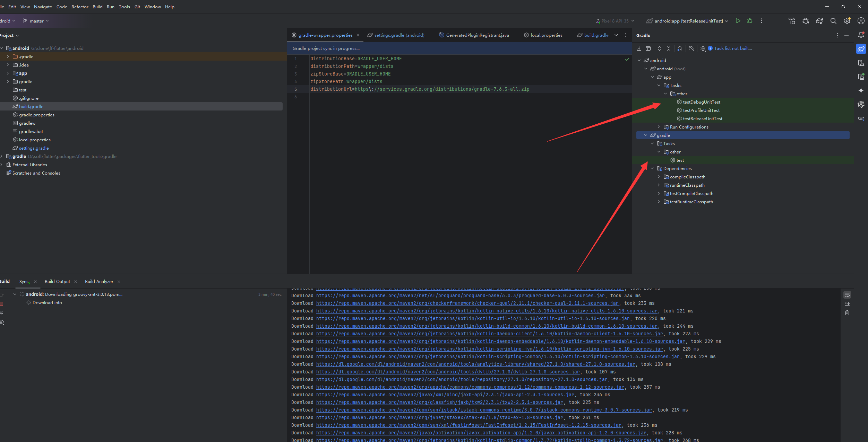This screenshot has height=442, width=868.
Task: Click the Toggle Offline Mode icon in Gradle
Action: point(691,48)
